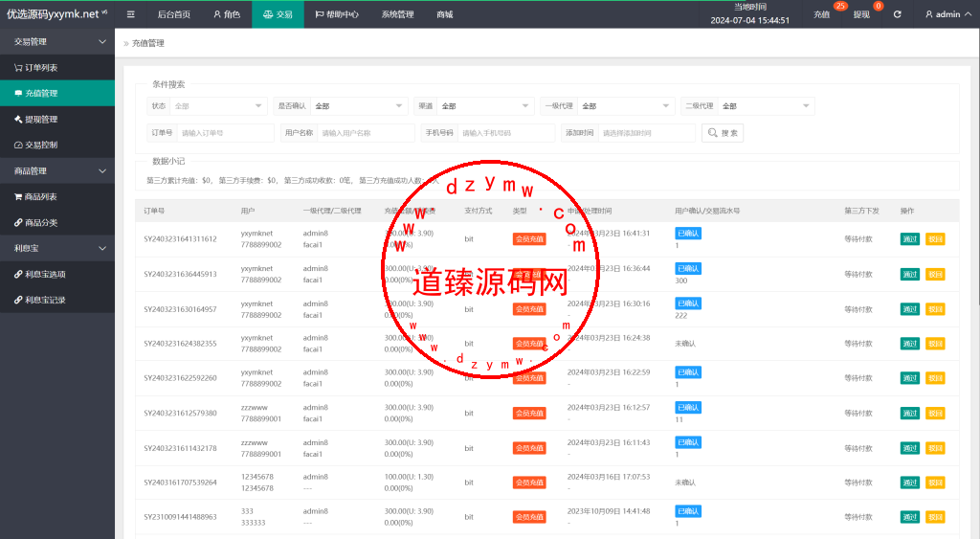Click 提现 notification with badge 0
Viewport: 980px width, 539px height.
(x=861, y=14)
